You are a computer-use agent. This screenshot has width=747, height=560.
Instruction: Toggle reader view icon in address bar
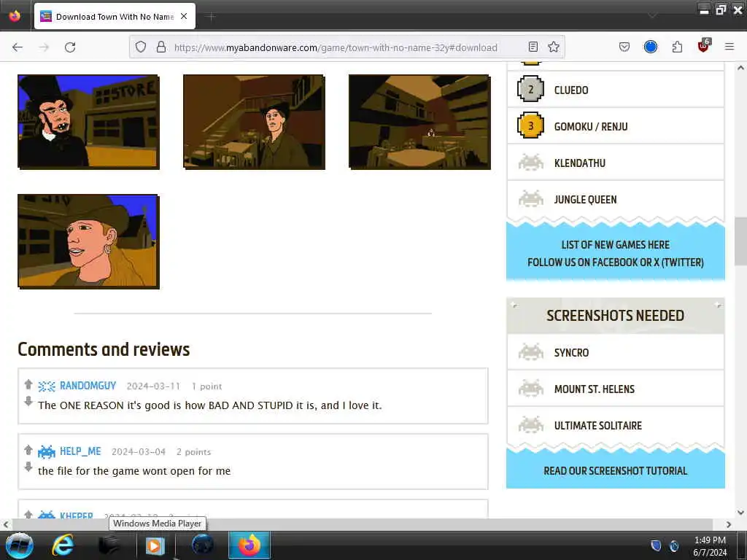(533, 47)
